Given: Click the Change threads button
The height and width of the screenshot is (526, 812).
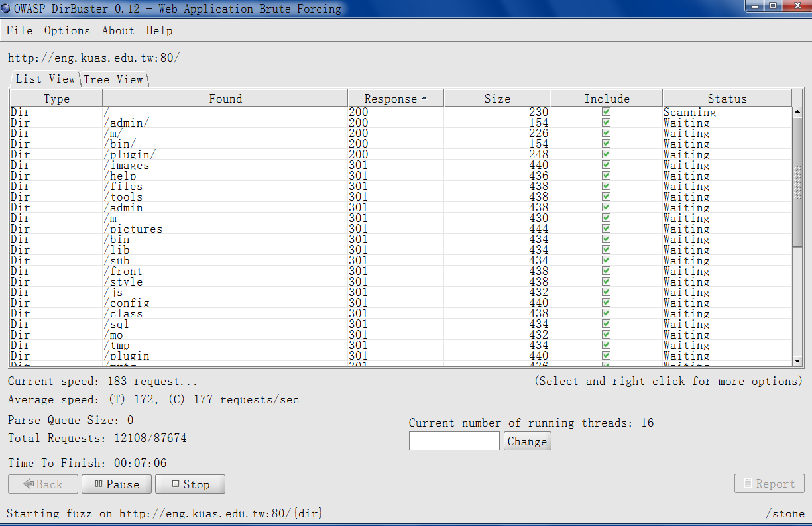Looking at the screenshot, I should click(x=527, y=441).
